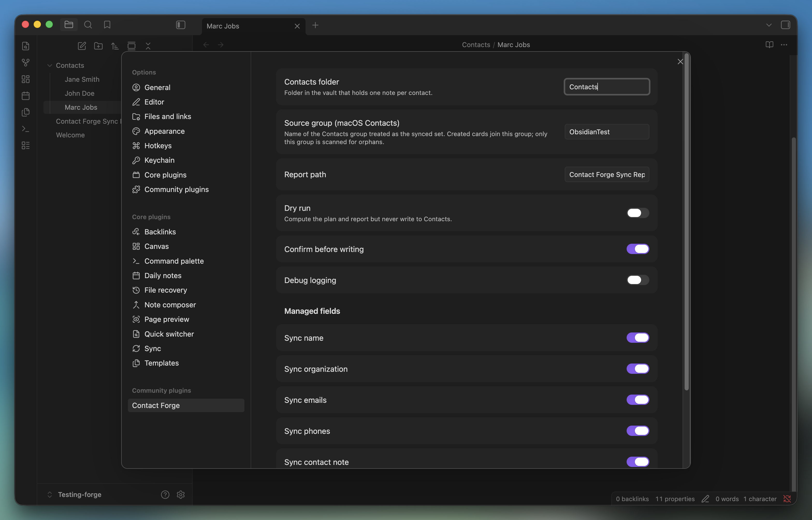Create new folder icon in file explorer
This screenshot has width=812, height=520.
[98, 46]
